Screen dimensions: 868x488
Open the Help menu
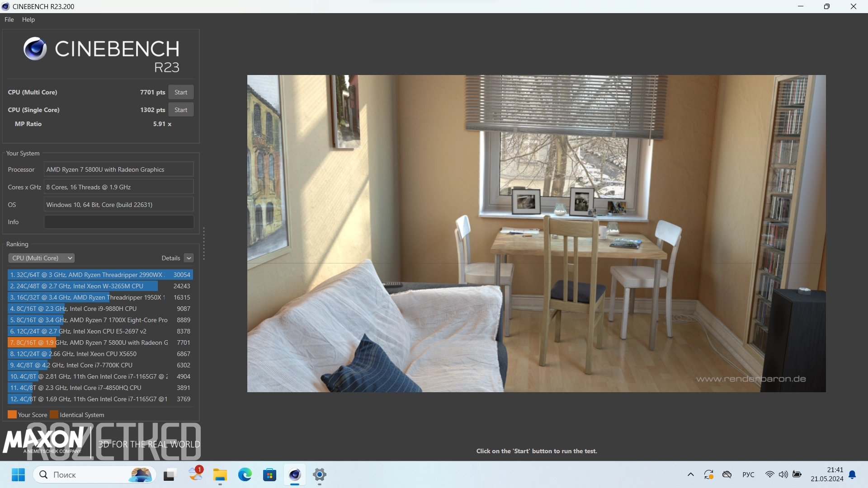(x=28, y=19)
